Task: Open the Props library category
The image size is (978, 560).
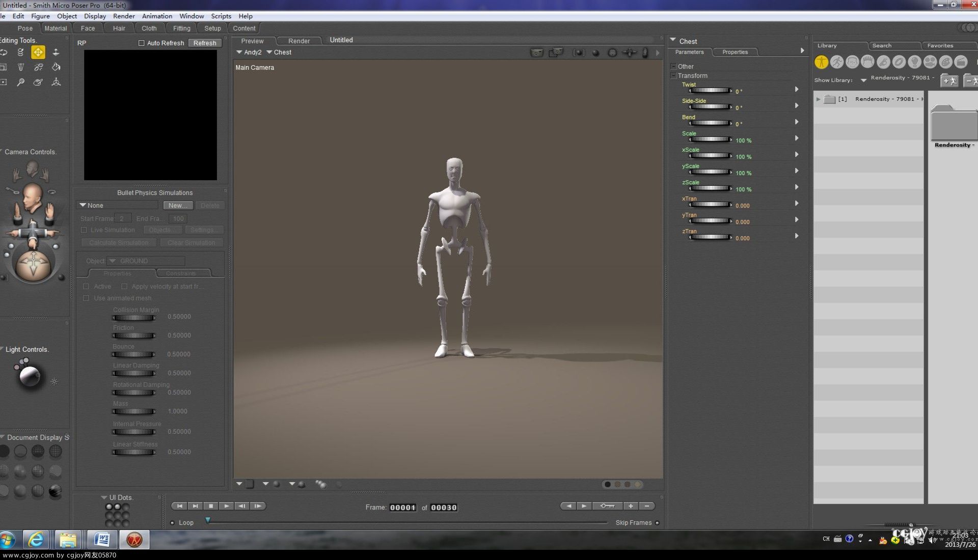Action: (899, 62)
